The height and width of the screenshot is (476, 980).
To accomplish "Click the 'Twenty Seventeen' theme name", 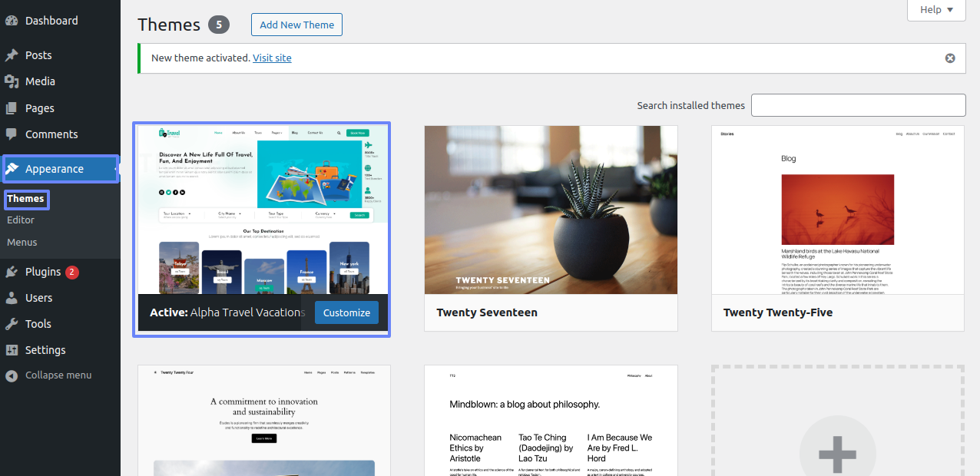I will click(x=487, y=312).
